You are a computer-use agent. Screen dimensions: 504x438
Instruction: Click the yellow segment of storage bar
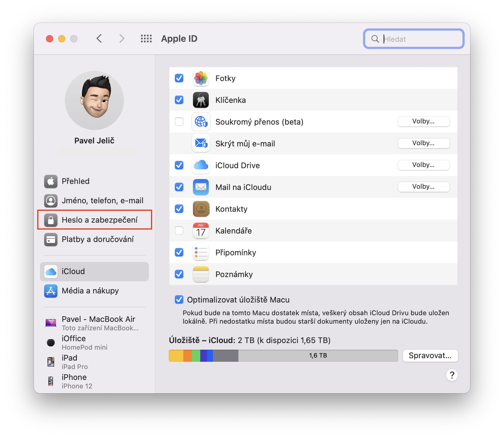tap(176, 356)
